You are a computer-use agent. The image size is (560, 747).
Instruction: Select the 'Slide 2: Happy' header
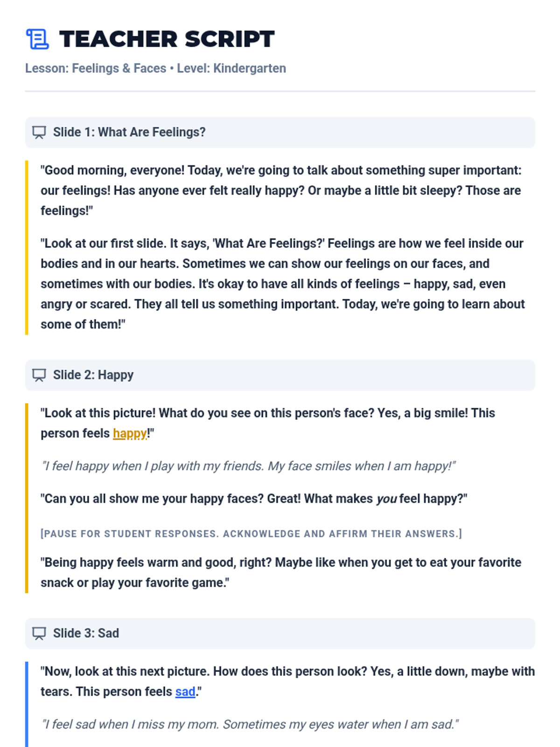coord(280,375)
